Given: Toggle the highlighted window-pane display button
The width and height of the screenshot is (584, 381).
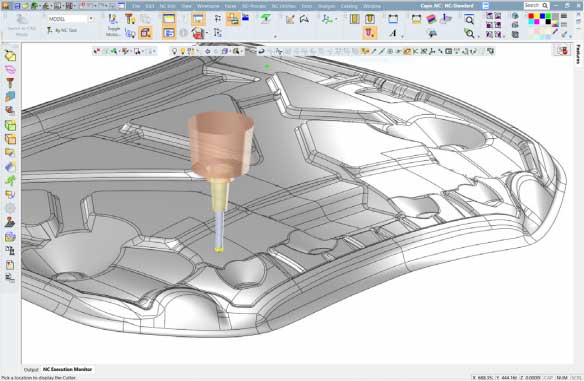Looking at the screenshot, I should [x=169, y=19].
